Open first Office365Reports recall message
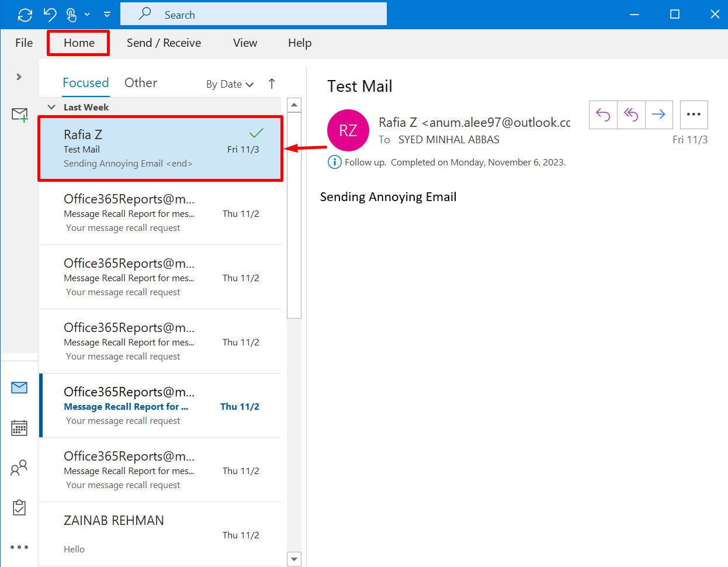Viewport: 728px width, 567px height. pos(160,213)
